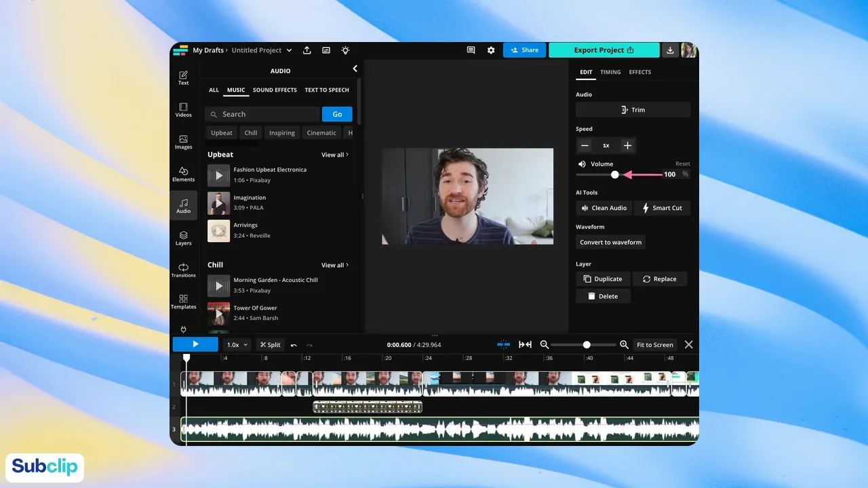Image resolution: width=868 pixels, height=488 pixels.
Task: Increase speed with the plus button
Action: click(x=627, y=145)
